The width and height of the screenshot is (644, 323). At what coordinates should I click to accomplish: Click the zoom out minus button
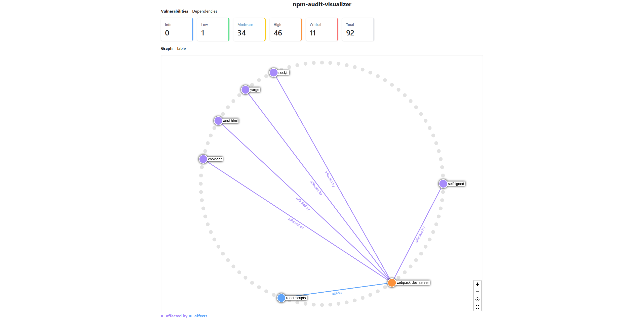[477, 292]
